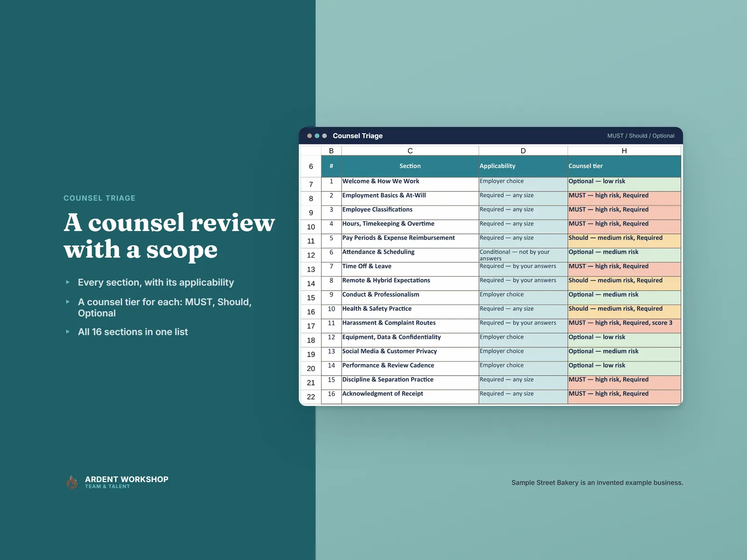Select the "Welcome & How We Work" cell
The height and width of the screenshot is (560, 747).
tap(410, 184)
